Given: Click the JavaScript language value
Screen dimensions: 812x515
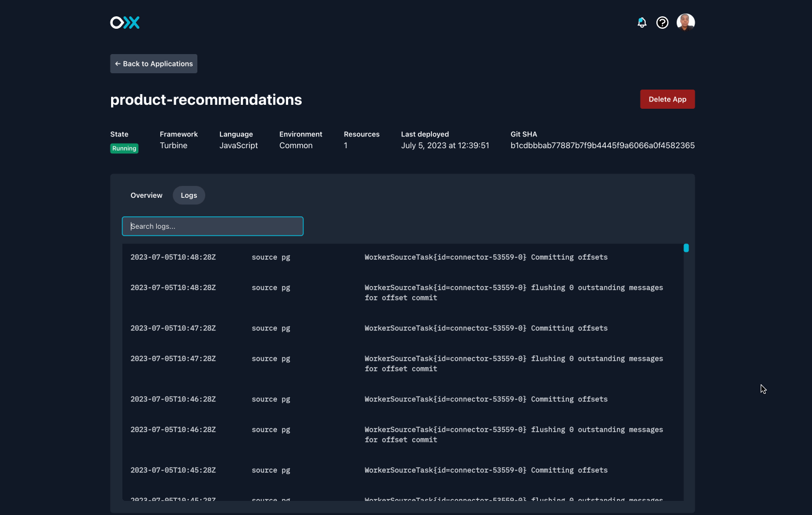Looking at the screenshot, I should (x=238, y=145).
